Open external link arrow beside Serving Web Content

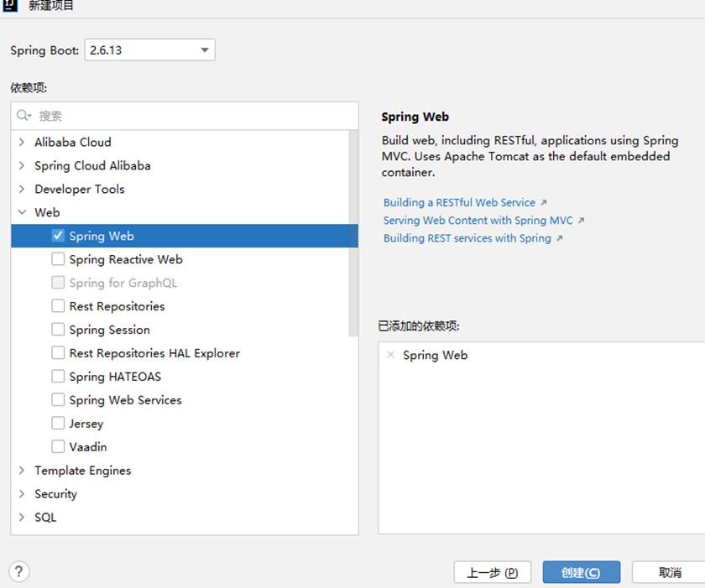point(581,220)
